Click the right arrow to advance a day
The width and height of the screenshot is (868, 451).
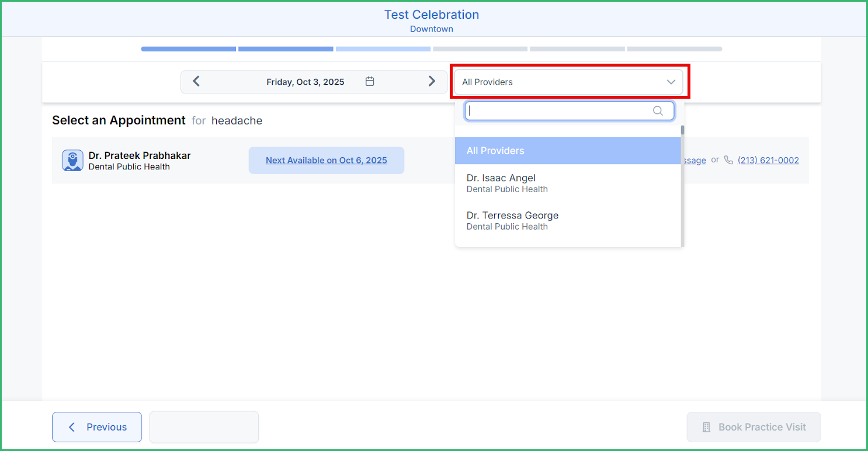point(432,81)
